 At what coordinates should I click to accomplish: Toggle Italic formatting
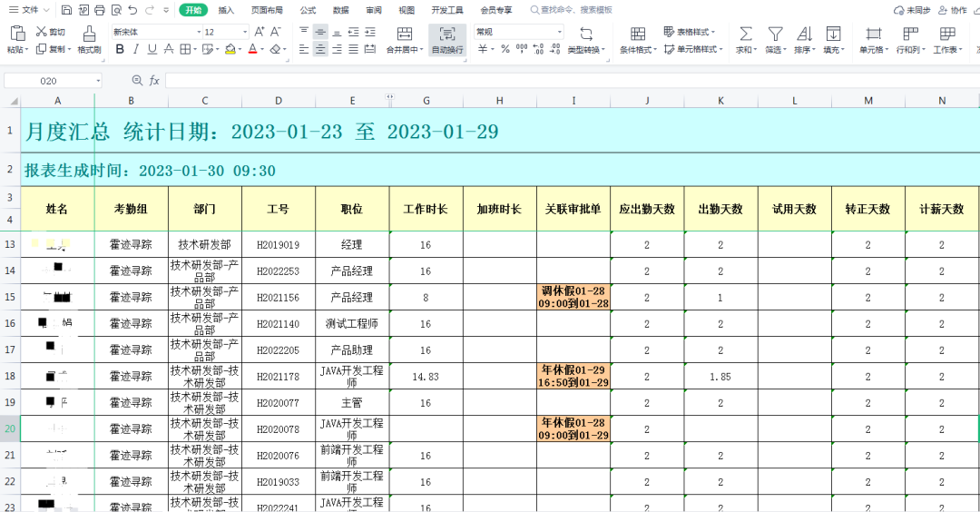[x=135, y=49]
